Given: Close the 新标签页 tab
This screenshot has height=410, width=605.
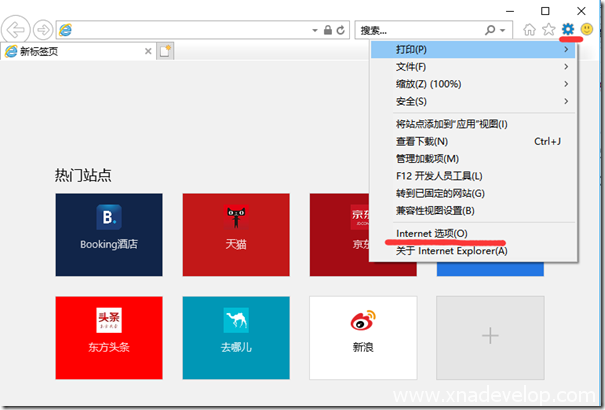Looking at the screenshot, I should click(148, 51).
